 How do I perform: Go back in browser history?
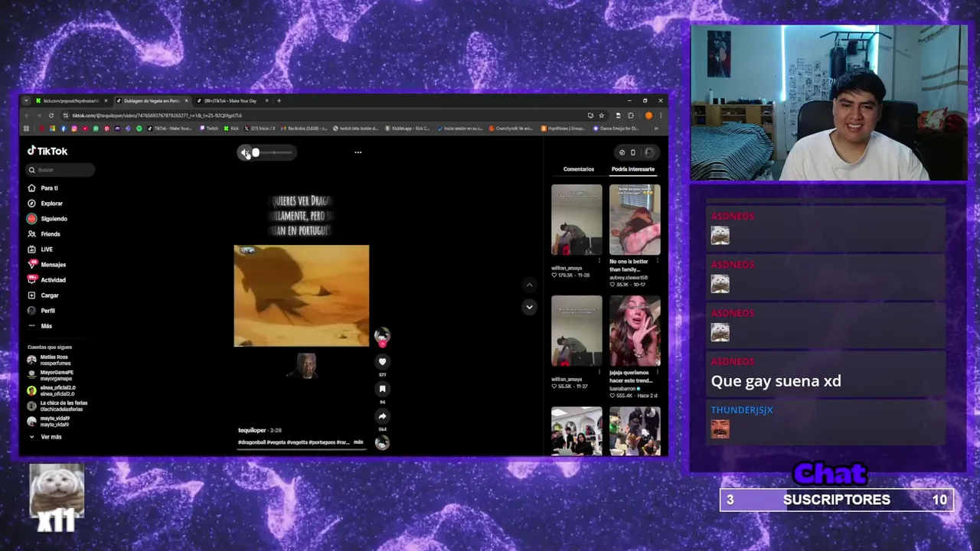26,116
